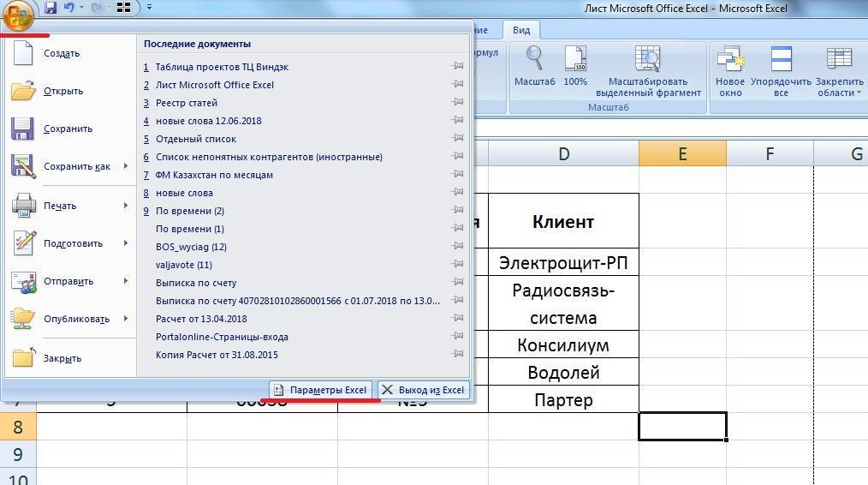
Task: Open recent document ФМ Казахстан по месяцам
Action: (x=214, y=175)
